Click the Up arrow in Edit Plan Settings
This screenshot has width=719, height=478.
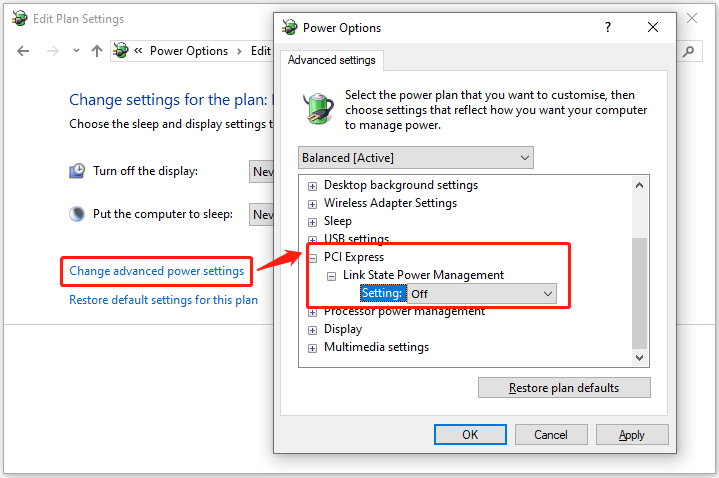pos(96,51)
